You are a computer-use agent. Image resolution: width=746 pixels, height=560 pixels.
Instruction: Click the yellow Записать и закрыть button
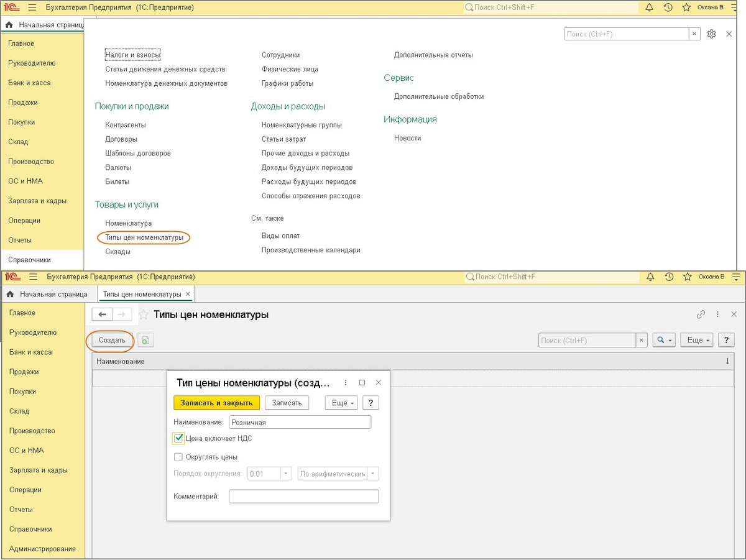[x=216, y=403]
